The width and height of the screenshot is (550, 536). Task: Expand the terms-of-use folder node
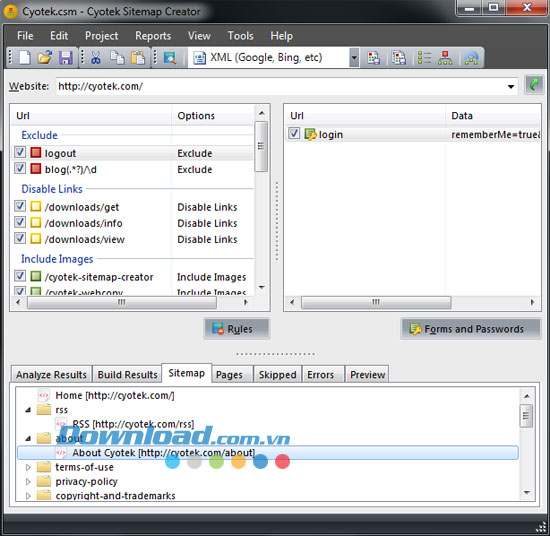[x=28, y=467]
